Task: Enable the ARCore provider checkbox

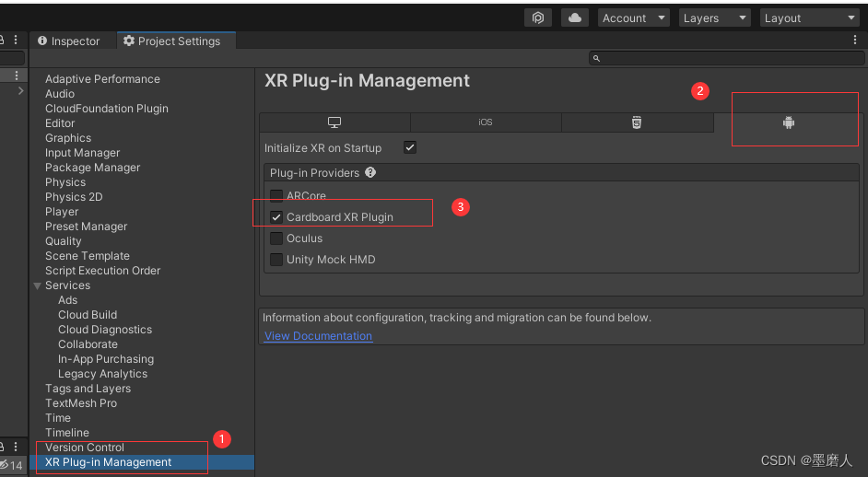Action: click(276, 195)
